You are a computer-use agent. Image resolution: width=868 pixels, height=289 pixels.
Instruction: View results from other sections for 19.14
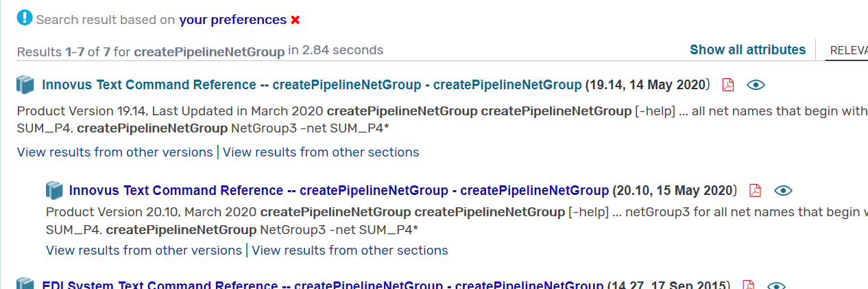[x=321, y=152]
